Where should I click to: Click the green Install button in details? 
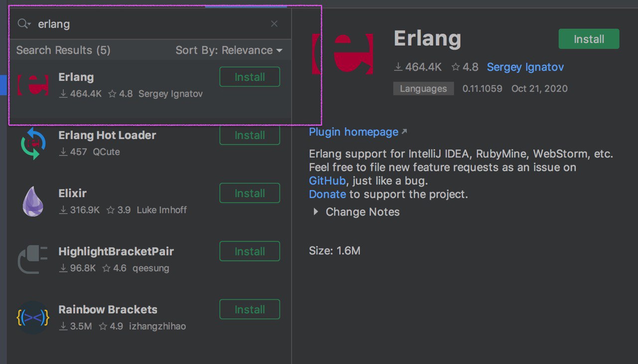pos(589,39)
